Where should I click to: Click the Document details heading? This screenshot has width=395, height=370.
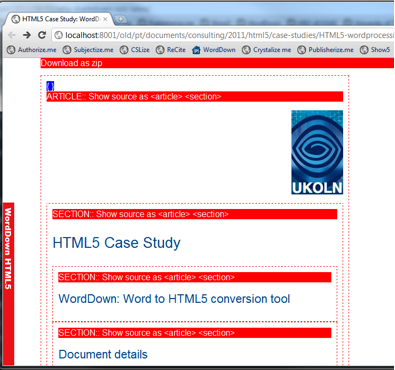[103, 354]
